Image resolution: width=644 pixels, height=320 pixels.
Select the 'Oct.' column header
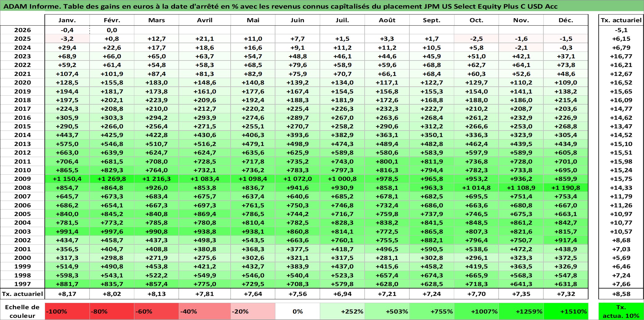coord(477,20)
